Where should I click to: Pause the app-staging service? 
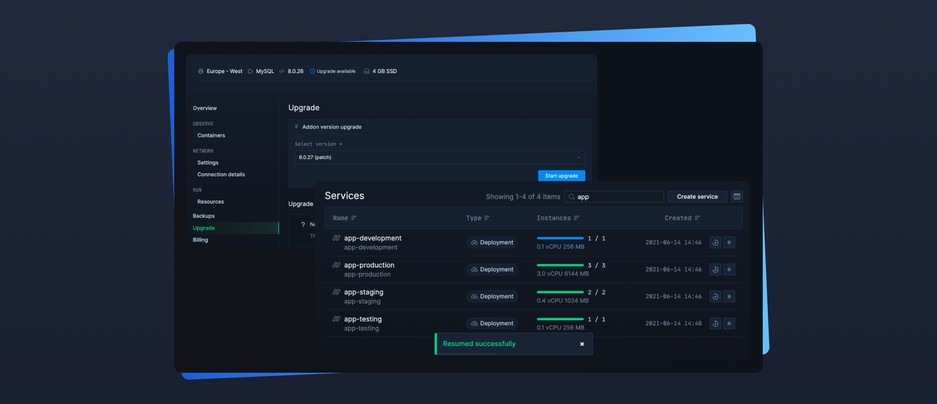729,296
